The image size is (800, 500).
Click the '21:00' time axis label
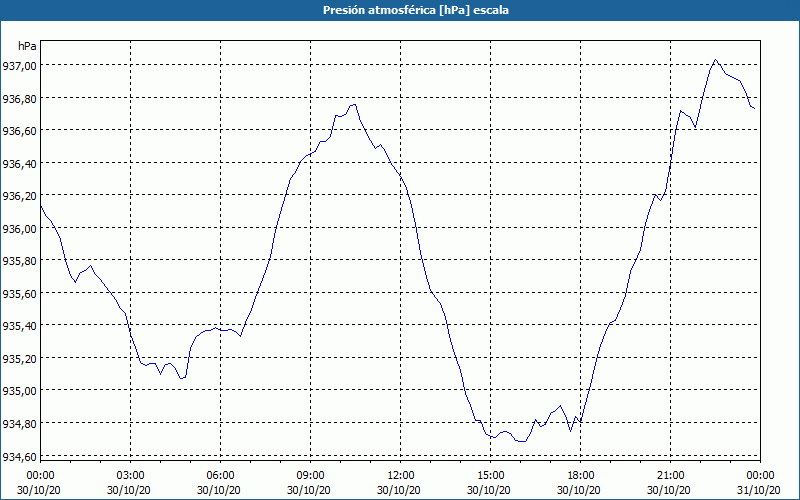670,476
